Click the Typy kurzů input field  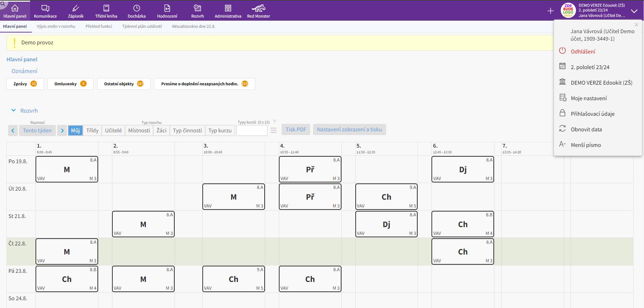(x=252, y=130)
